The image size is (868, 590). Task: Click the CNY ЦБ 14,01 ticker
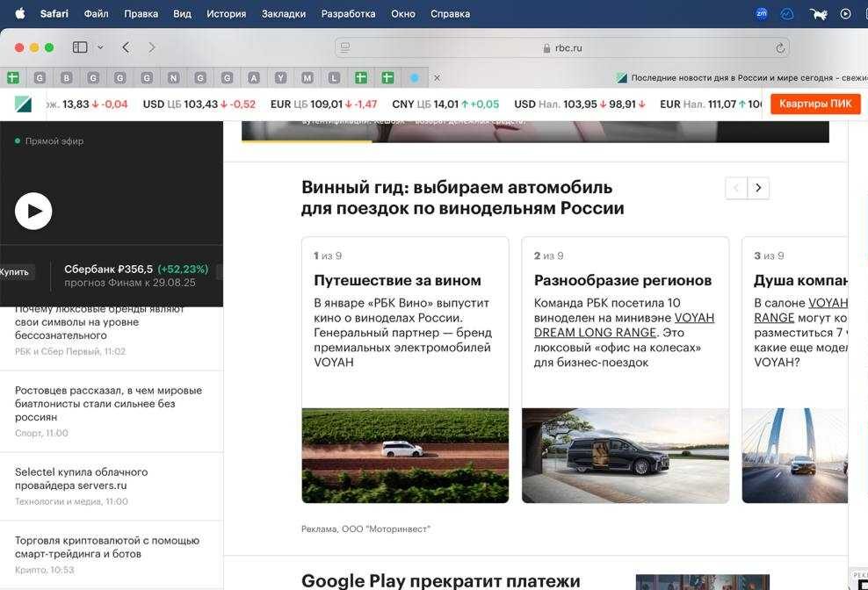click(445, 104)
